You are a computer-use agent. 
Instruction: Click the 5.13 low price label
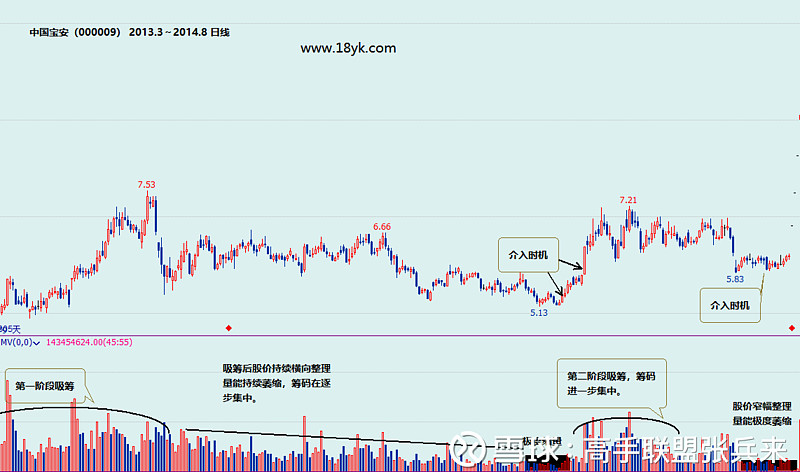[539, 313]
